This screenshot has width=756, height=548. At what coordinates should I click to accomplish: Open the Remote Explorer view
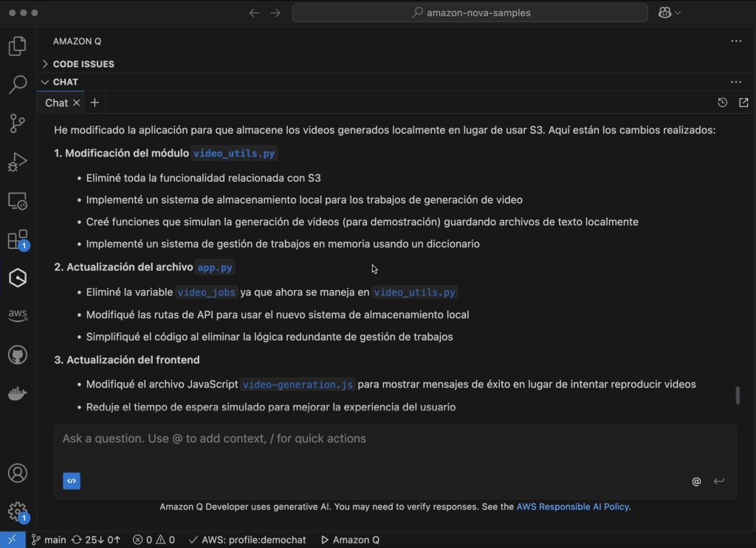click(18, 201)
